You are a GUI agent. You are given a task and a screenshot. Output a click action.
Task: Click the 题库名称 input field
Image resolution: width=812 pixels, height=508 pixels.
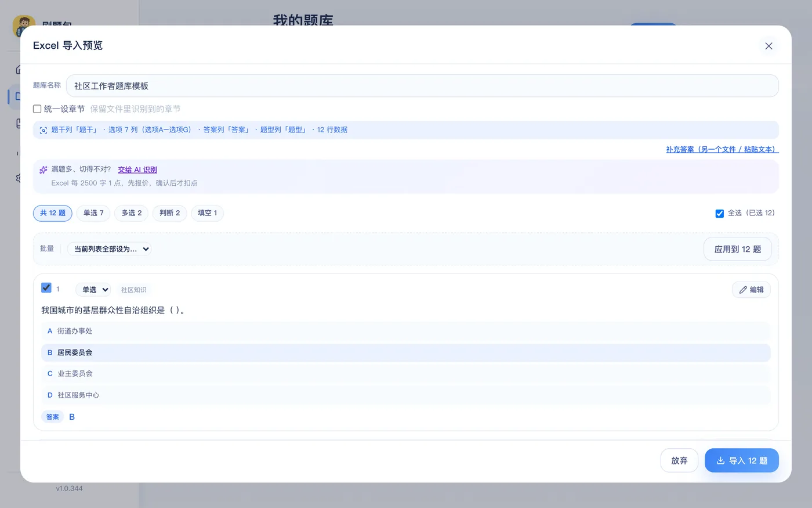(x=422, y=86)
